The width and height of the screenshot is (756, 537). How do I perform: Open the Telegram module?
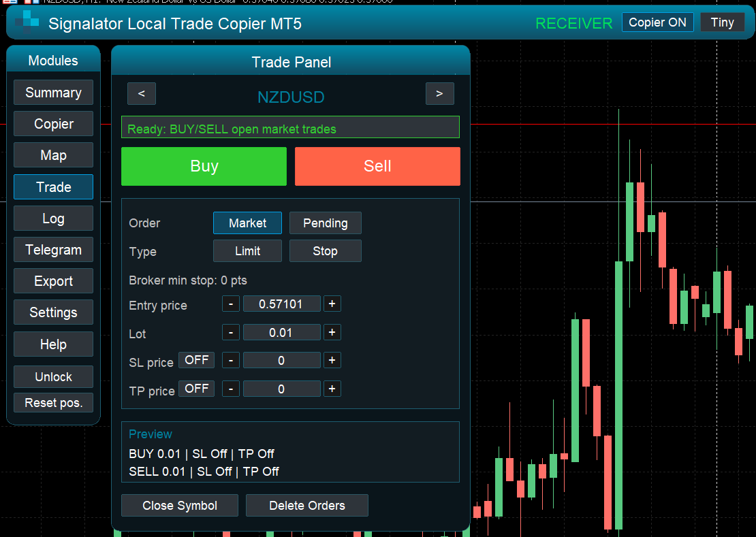tap(54, 250)
